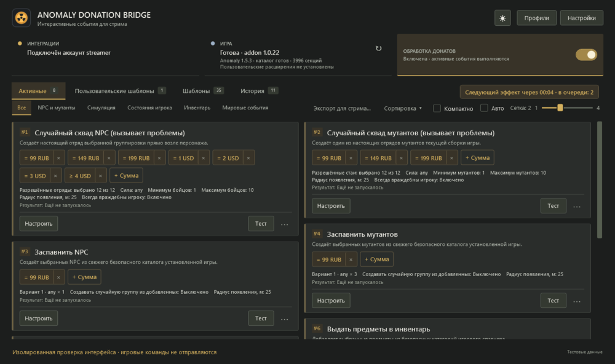Remove the = 149 RUB amount from random NPC squad

tap(109, 158)
